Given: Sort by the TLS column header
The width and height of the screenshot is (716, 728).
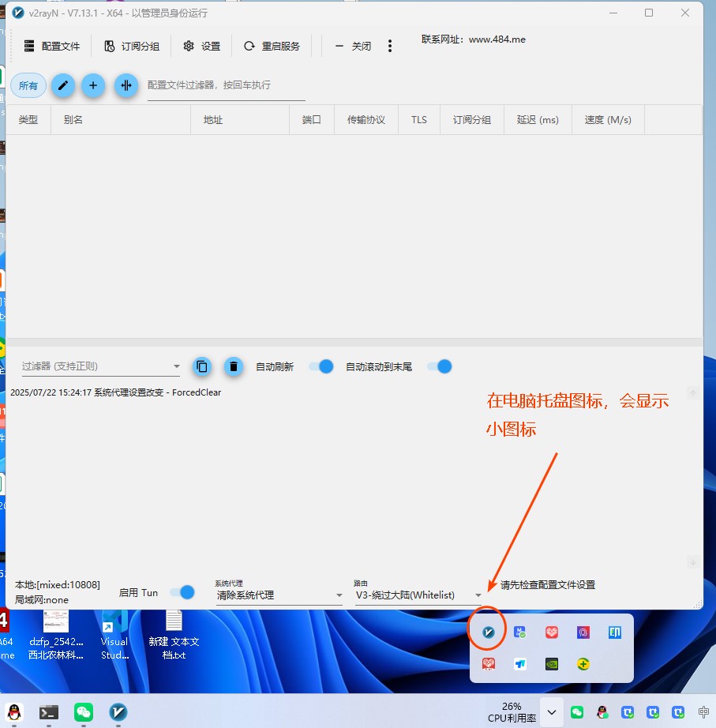Looking at the screenshot, I should tap(419, 120).
